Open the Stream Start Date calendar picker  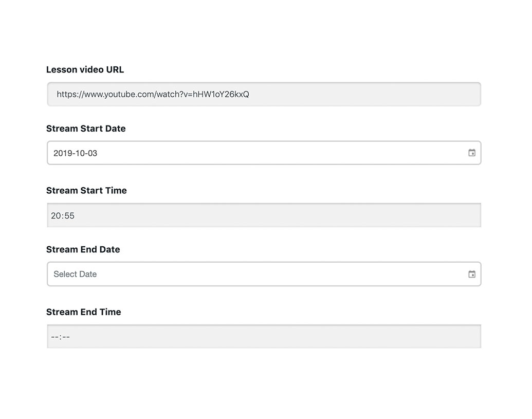(471, 153)
